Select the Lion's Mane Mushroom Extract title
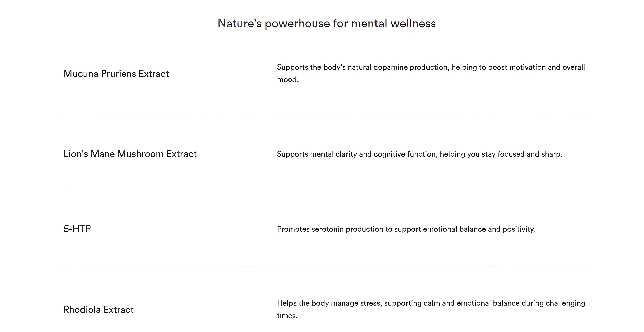The height and width of the screenshot is (332, 644). (x=130, y=154)
